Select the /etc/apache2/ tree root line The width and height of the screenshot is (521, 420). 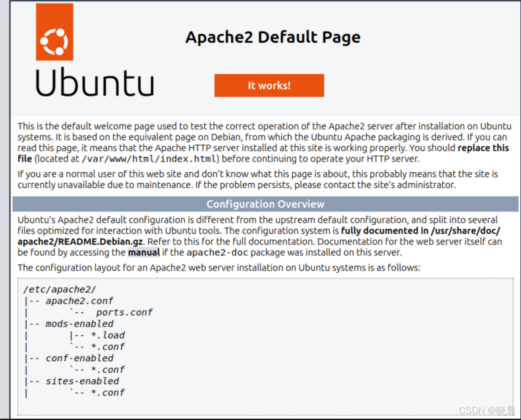point(60,290)
